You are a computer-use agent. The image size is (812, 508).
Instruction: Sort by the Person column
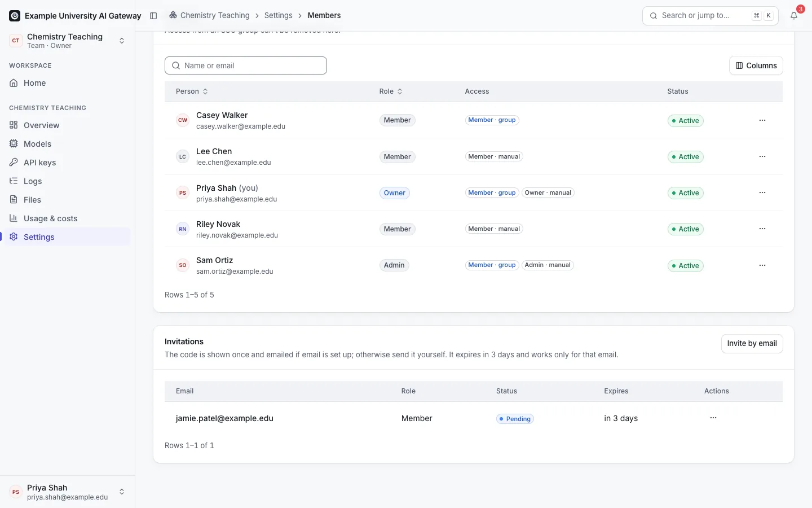[192, 91]
